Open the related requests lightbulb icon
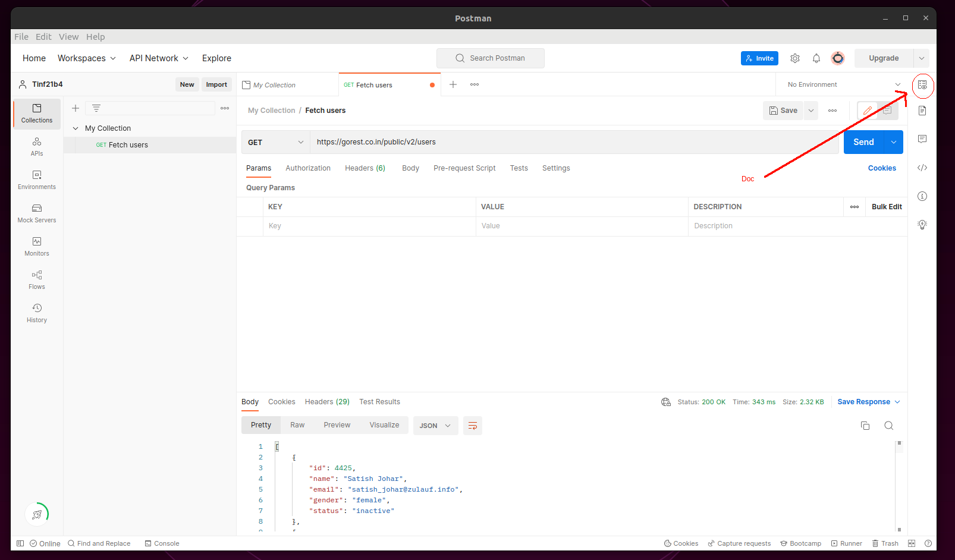 click(x=922, y=225)
